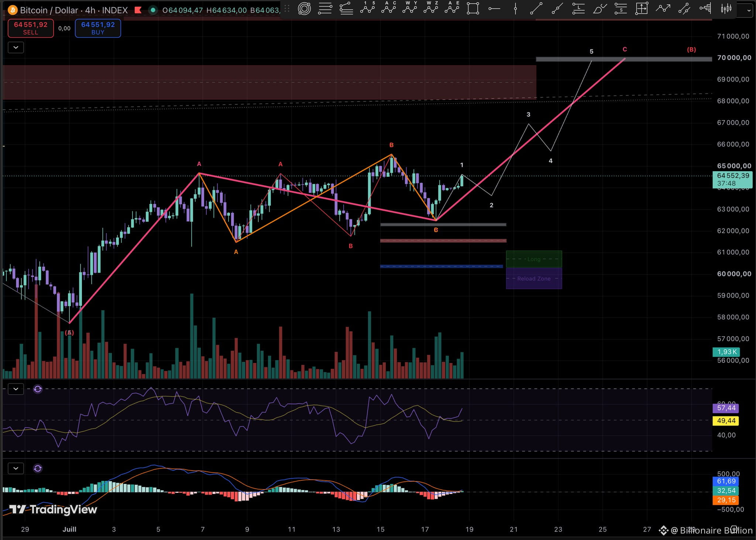
Task: Select the Elliott Double Combo W-Y tool
Action: 410,7
